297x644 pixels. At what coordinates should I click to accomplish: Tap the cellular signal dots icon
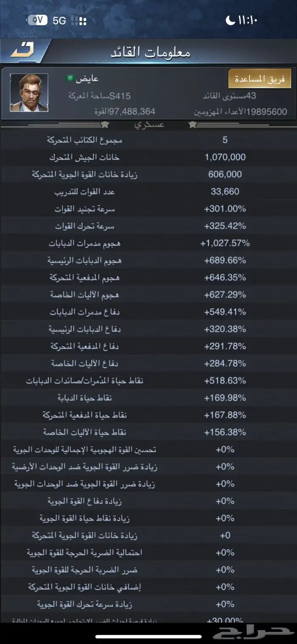click(x=83, y=20)
